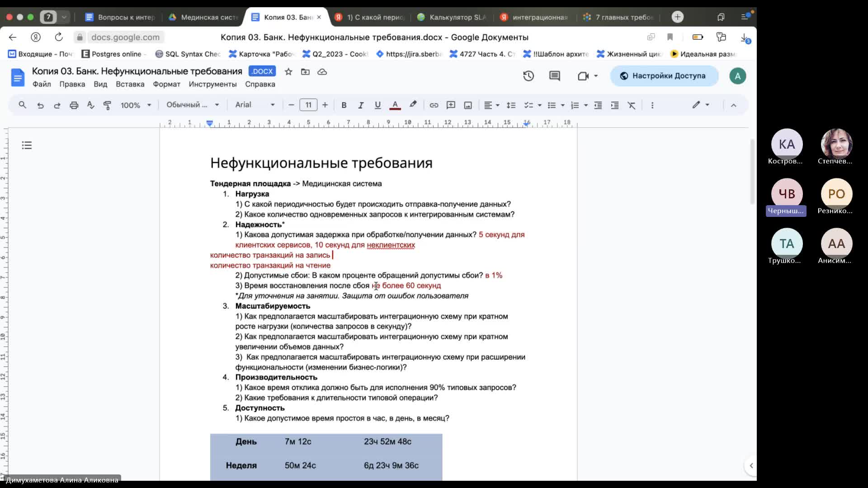Decrease the font size
The width and height of the screenshot is (868, 488).
coord(291,105)
